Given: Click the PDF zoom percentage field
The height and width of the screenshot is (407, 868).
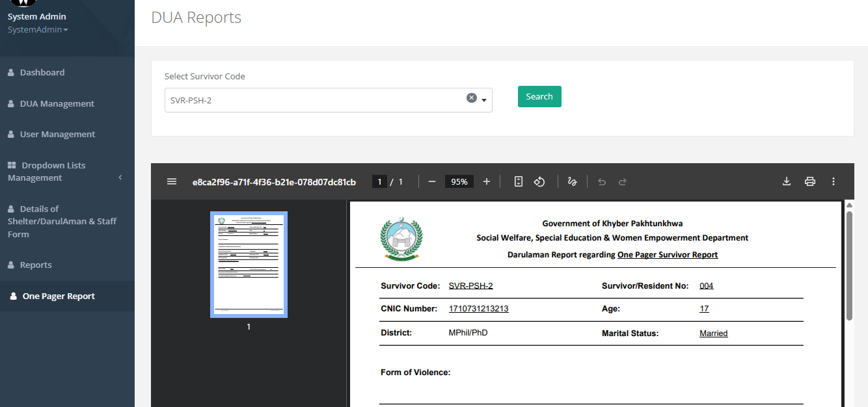Looking at the screenshot, I should coord(459,182).
